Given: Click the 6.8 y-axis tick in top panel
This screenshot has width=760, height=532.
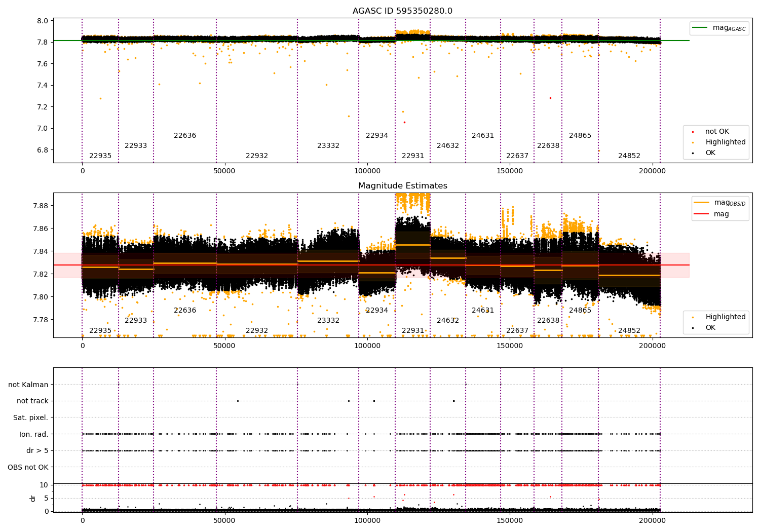Looking at the screenshot, I should [x=43, y=150].
